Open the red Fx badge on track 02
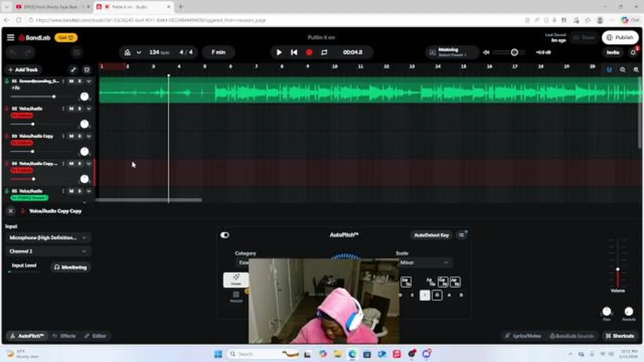Image resolution: width=644 pixels, height=362 pixels. tap(22, 116)
